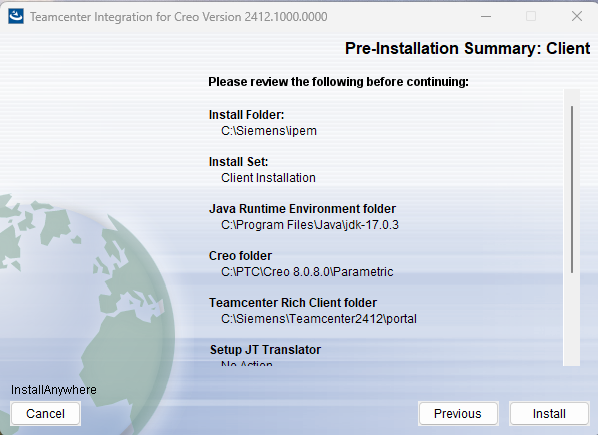Click the Teamcenter2412 portal path
Viewport: 598px width, 435px height.
click(319, 318)
